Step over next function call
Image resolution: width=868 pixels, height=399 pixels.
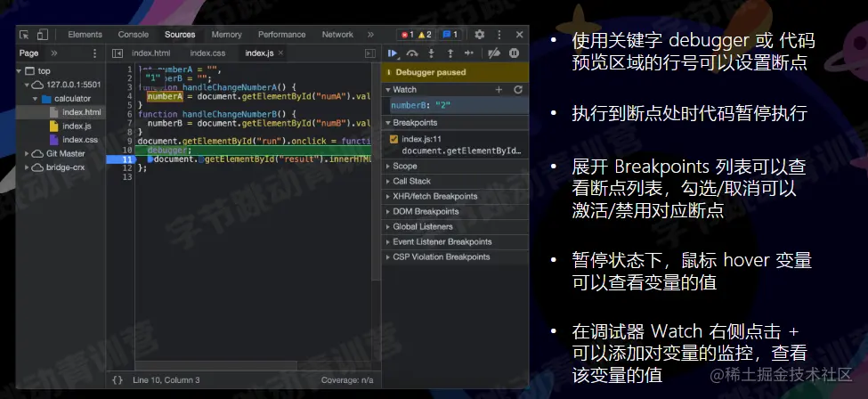[x=412, y=53]
